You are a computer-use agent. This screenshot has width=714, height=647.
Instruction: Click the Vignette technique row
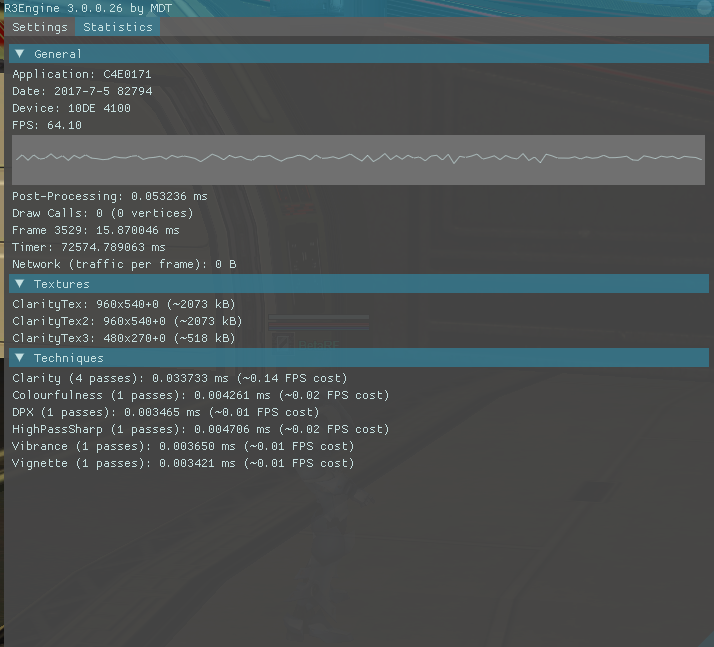pos(183,464)
